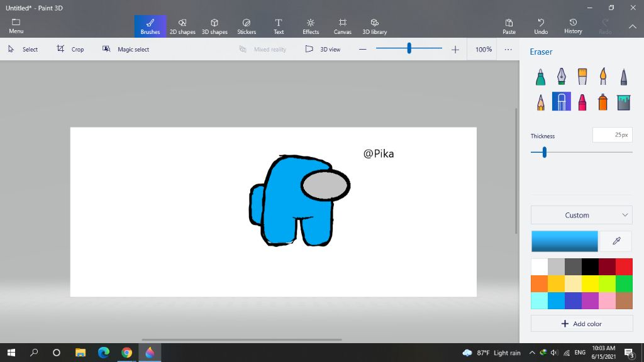This screenshot has width=644, height=362.
Task: Select the Fill bucket tool
Action: pos(623,102)
